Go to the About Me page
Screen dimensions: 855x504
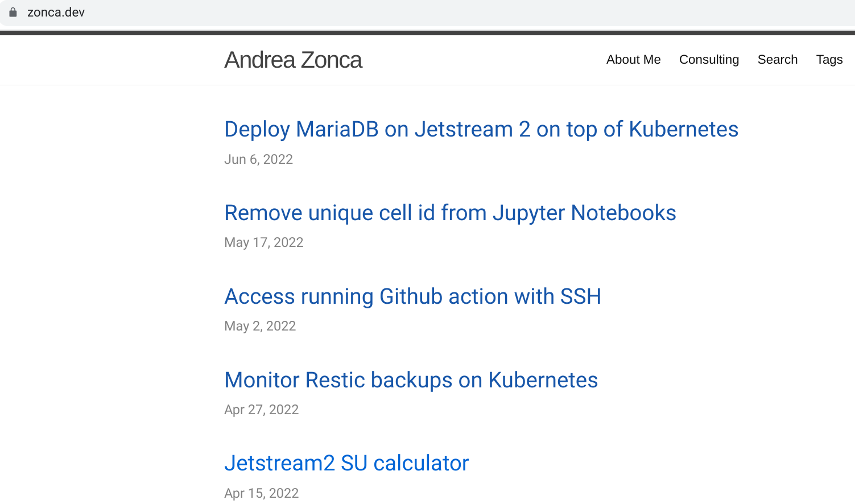tap(633, 60)
